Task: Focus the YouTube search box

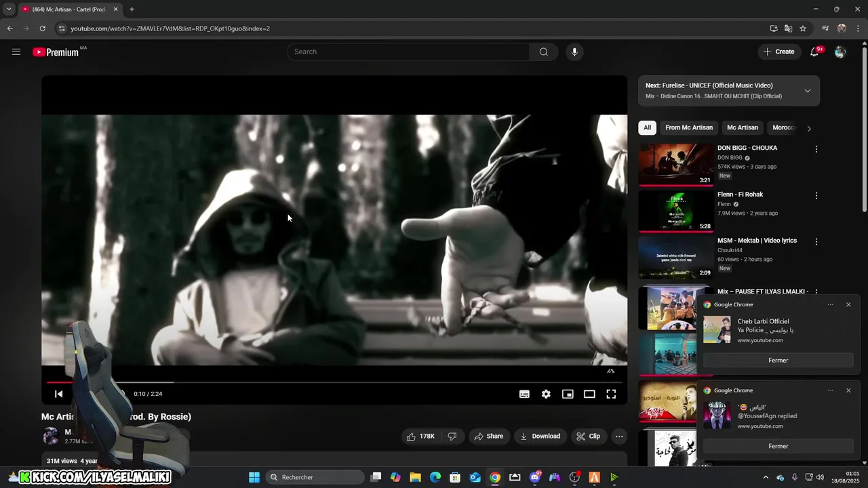Action: pyautogui.click(x=408, y=52)
